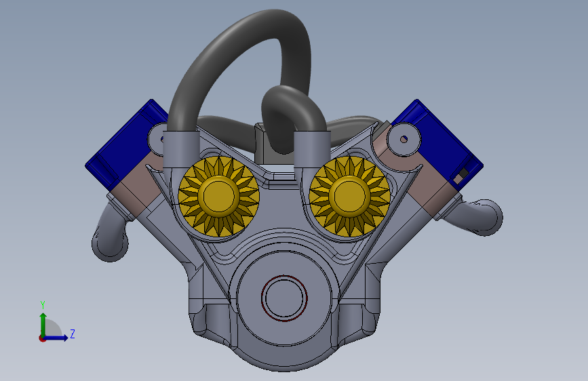
Task: Pick the right gray pipe collar under the hose
Action: click(x=312, y=149)
